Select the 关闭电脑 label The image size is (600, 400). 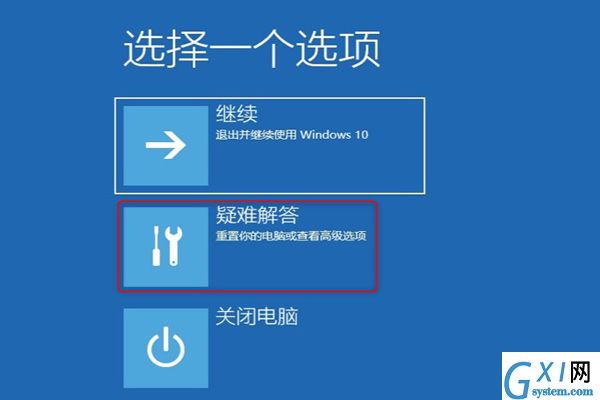tap(256, 317)
